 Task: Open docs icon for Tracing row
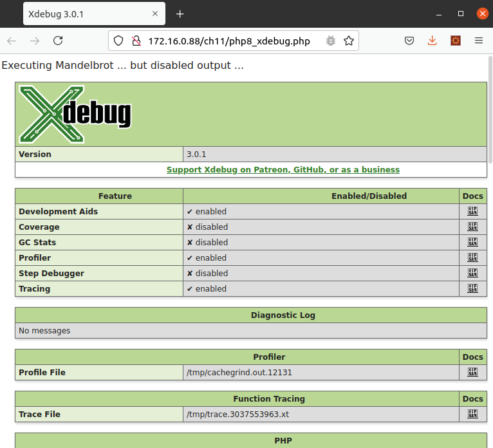coord(472,288)
